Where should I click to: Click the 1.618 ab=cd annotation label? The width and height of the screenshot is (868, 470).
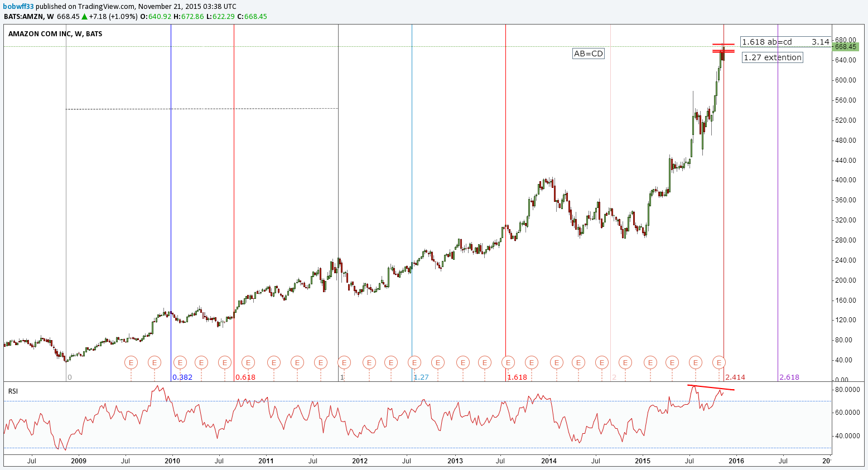pos(767,42)
